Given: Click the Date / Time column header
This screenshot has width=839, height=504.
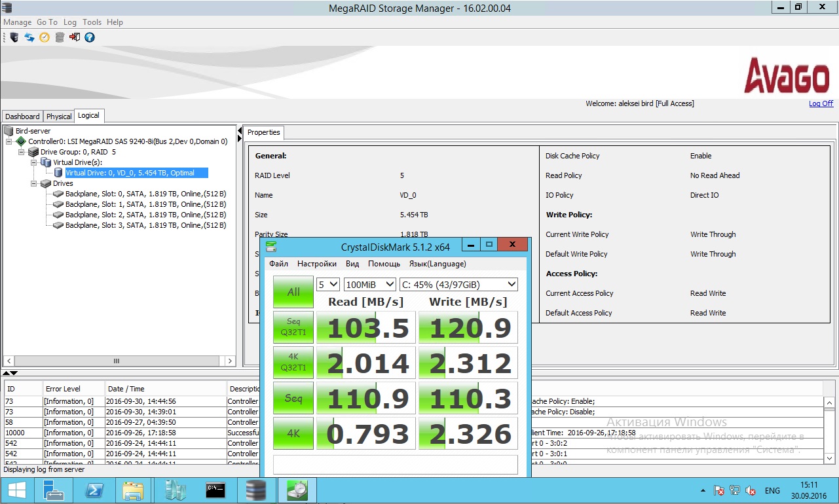Looking at the screenshot, I should 166,389.
